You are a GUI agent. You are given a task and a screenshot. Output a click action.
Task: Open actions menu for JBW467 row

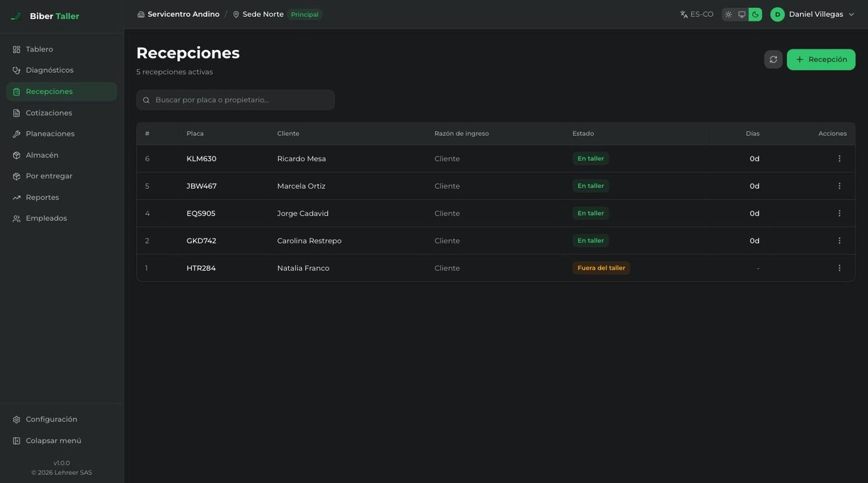(x=839, y=186)
